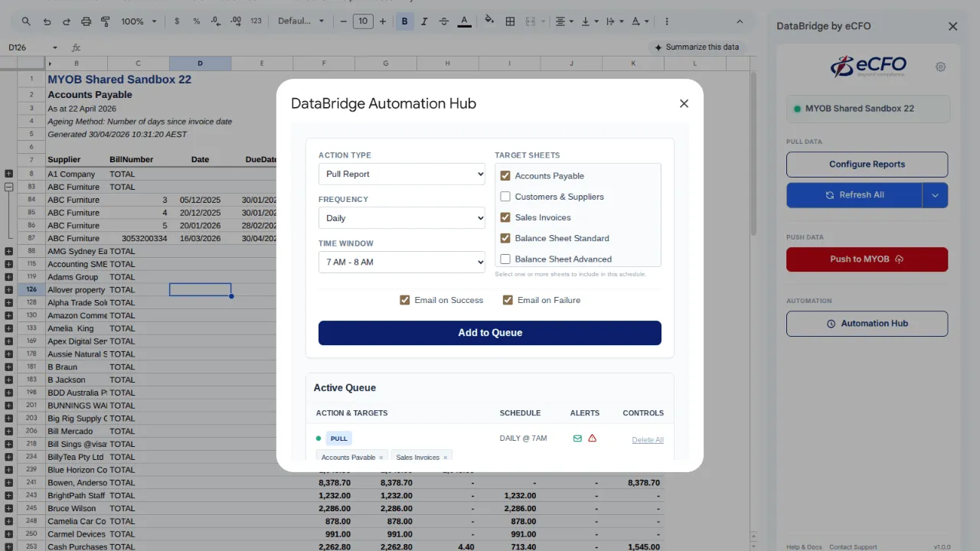Image resolution: width=980 pixels, height=551 pixels.
Task: Apply percent format icon
Action: 197,21
